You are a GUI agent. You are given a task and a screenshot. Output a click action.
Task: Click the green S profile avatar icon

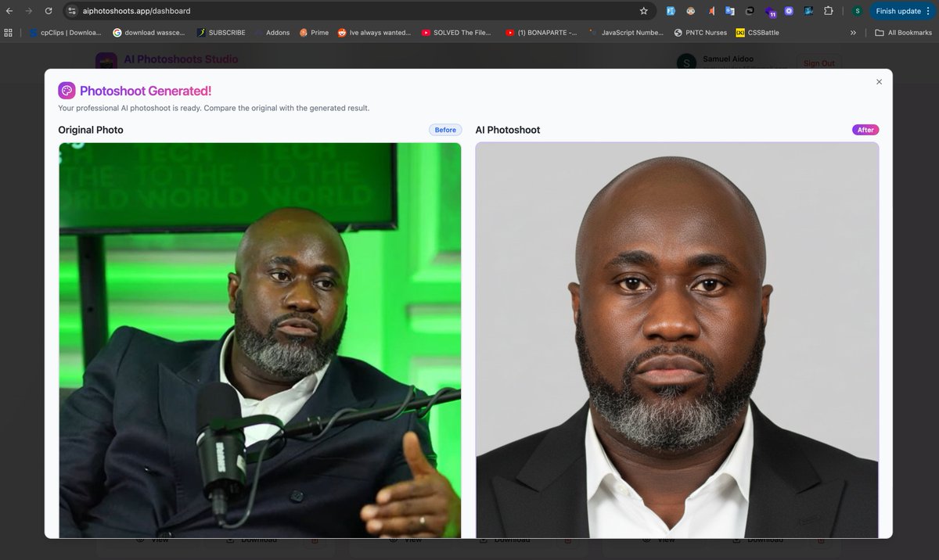(x=858, y=11)
